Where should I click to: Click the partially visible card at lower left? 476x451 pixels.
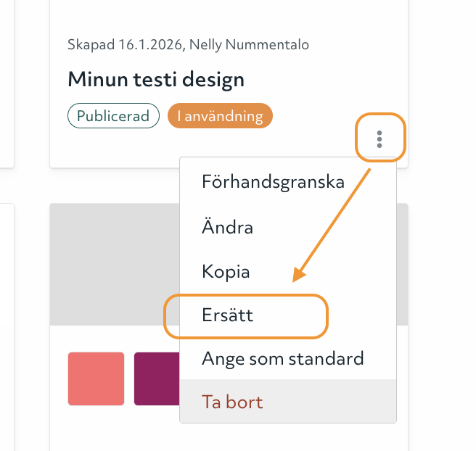[x=7, y=326]
